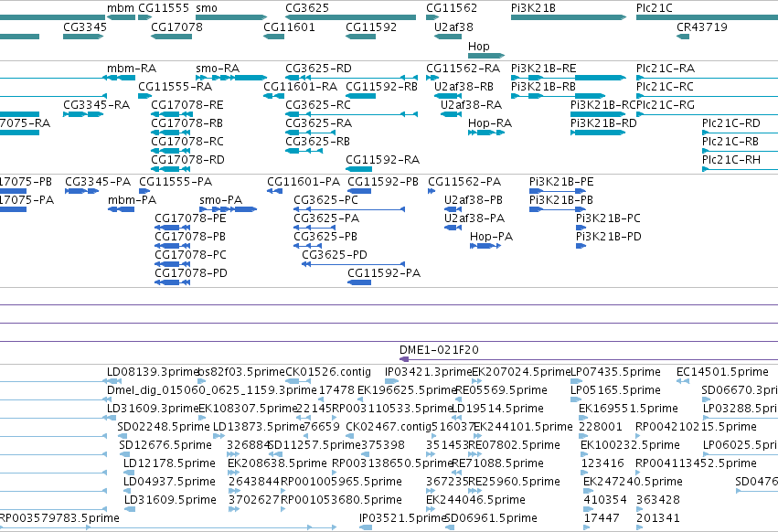778x532 pixels.
Task: Click the CR43719 gene label
Action: [x=701, y=27]
